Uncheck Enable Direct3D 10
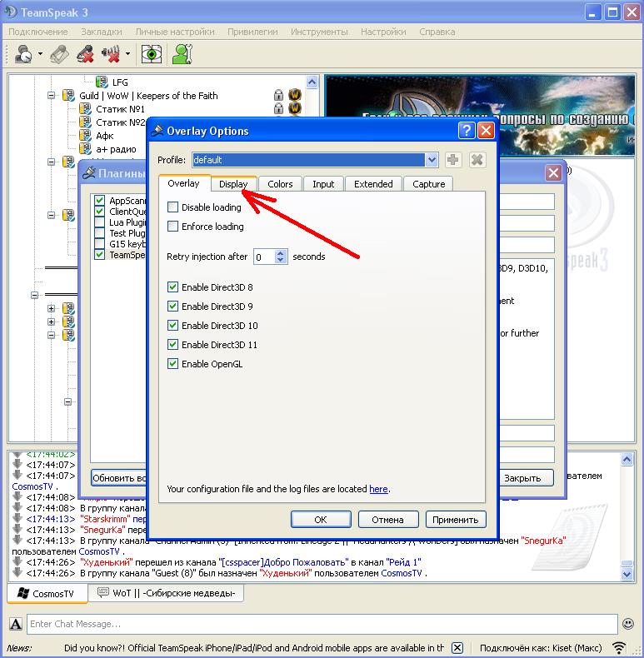 (172, 325)
